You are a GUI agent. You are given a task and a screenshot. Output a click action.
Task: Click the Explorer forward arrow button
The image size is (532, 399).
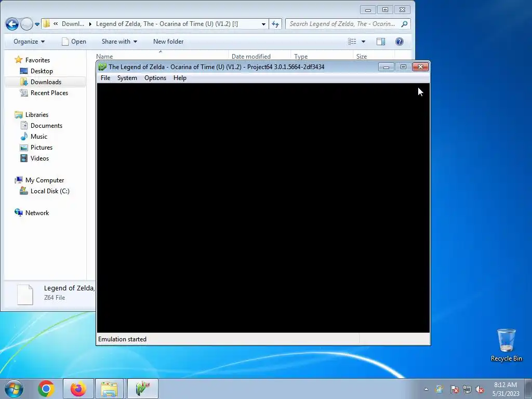point(26,24)
